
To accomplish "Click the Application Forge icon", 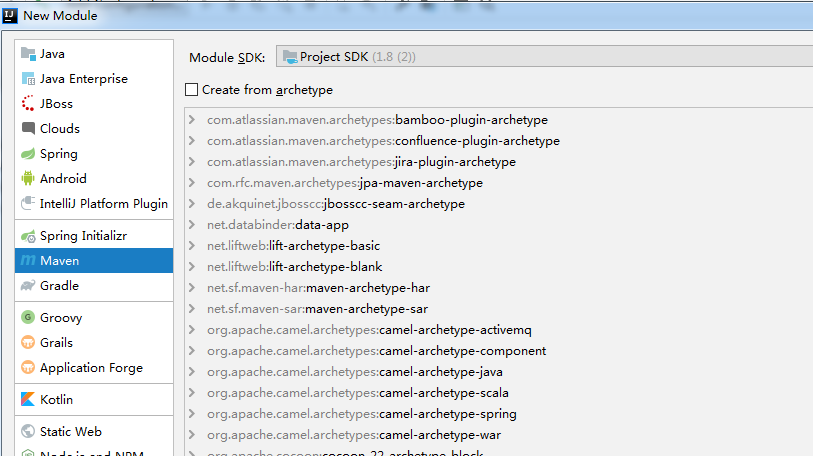I will click(x=28, y=367).
